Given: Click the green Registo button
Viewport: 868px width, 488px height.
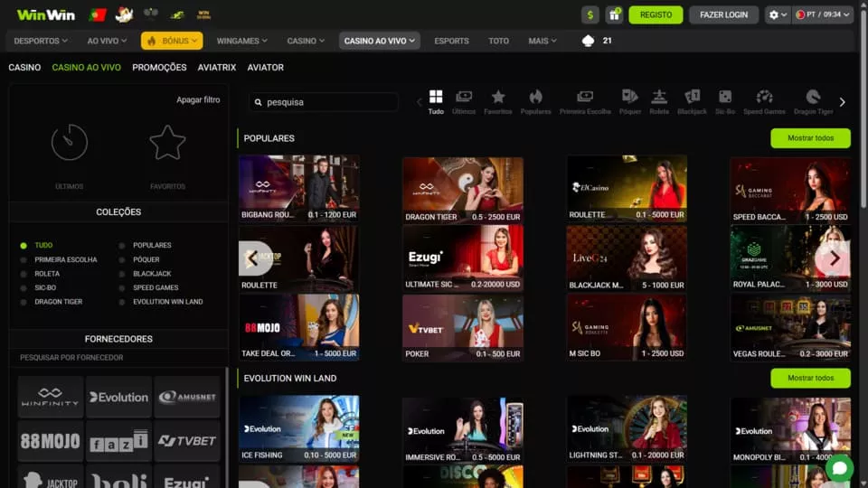Looking at the screenshot, I should (656, 14).
